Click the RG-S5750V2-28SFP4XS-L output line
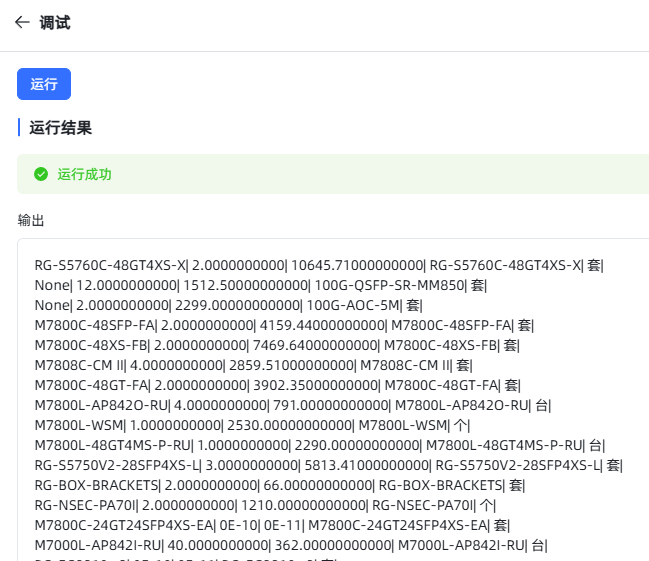 click(x=328, y=465)
